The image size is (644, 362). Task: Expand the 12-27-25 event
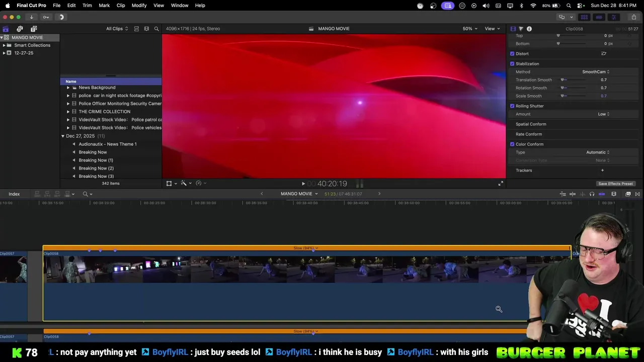coord(4,53)
